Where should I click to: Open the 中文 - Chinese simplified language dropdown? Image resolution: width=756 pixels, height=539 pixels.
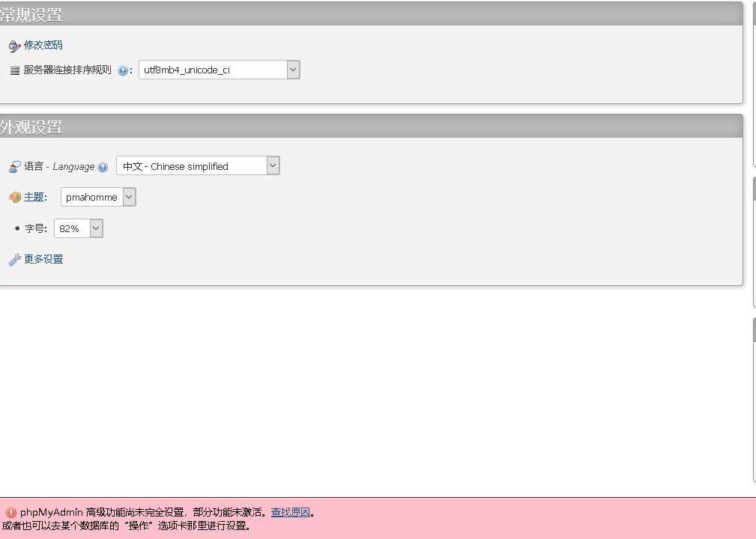198,165
